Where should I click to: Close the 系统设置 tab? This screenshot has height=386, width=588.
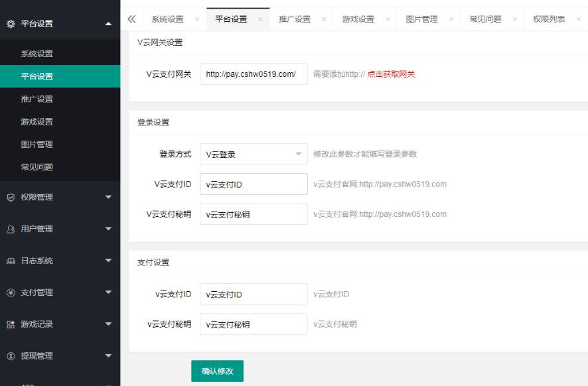[x=196, y=19]
